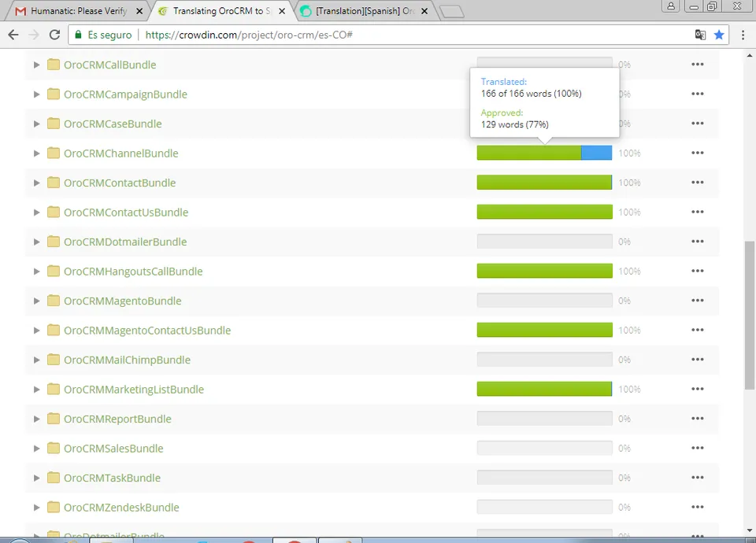Expand the OroCRMDotmailerBundle folder arrow

(x=36, y=242)
